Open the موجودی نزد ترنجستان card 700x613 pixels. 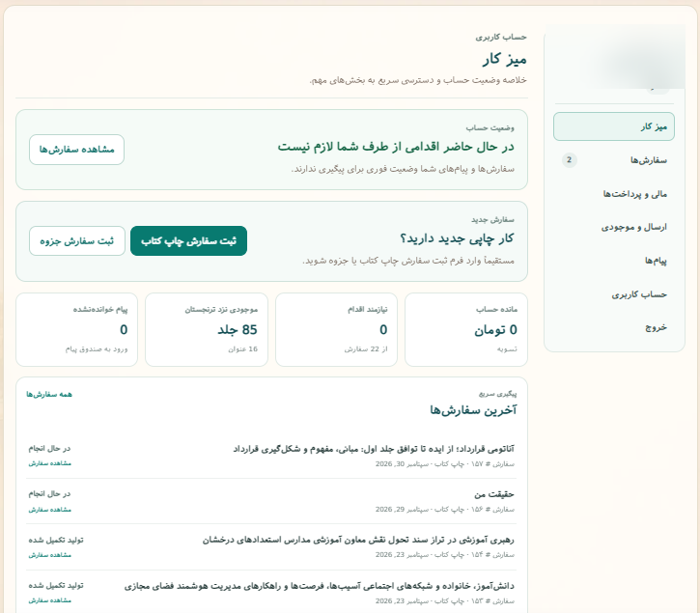(x=207, y=329)
